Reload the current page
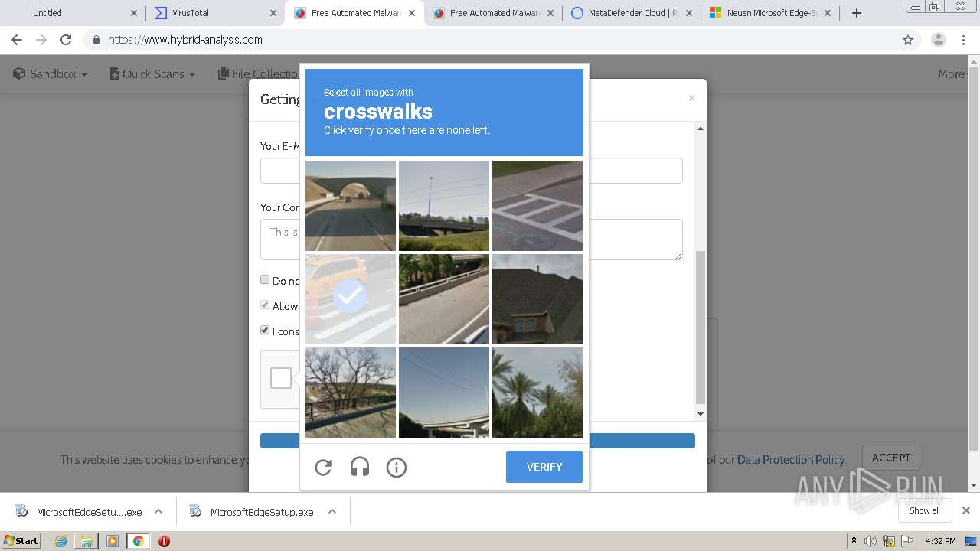 66,40
